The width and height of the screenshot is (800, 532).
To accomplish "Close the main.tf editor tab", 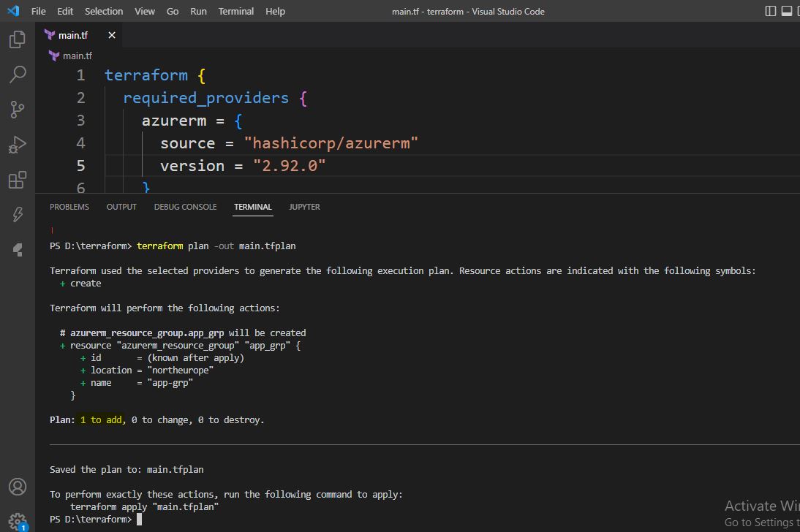I will coord(112,35).
